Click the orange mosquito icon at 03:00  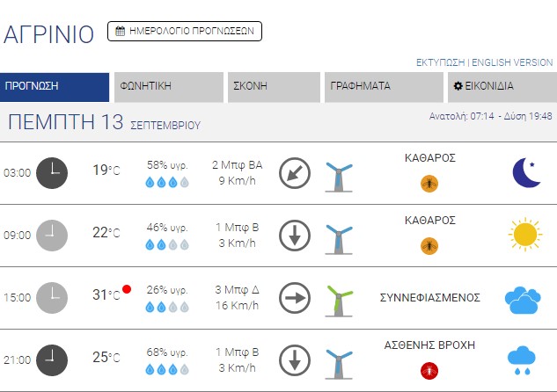point(429,183)
